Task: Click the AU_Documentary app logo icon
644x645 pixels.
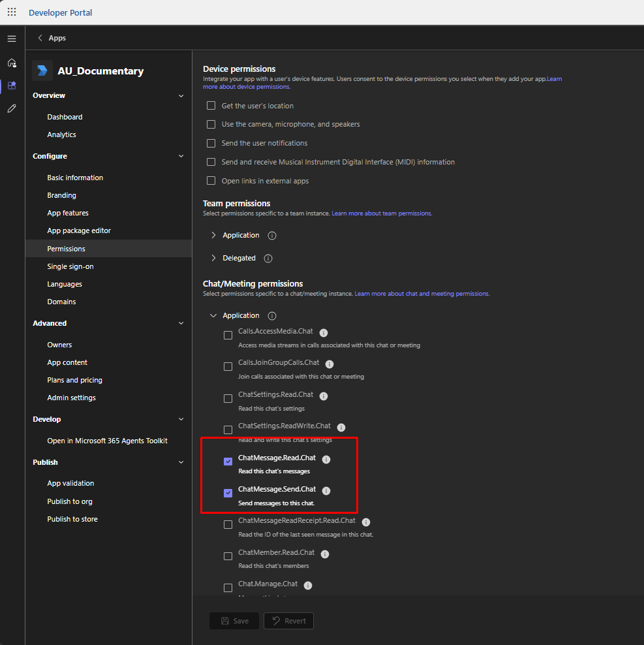Action: [x=42, y=71]
